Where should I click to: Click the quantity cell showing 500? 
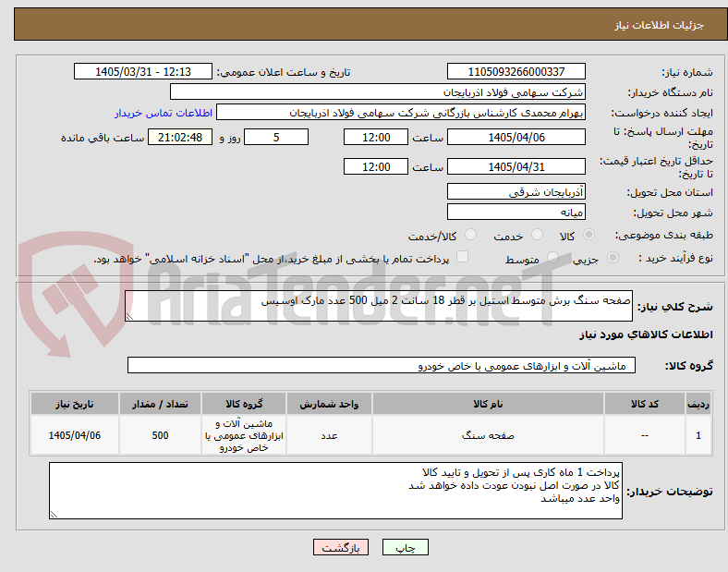click(x=160, y=435)
